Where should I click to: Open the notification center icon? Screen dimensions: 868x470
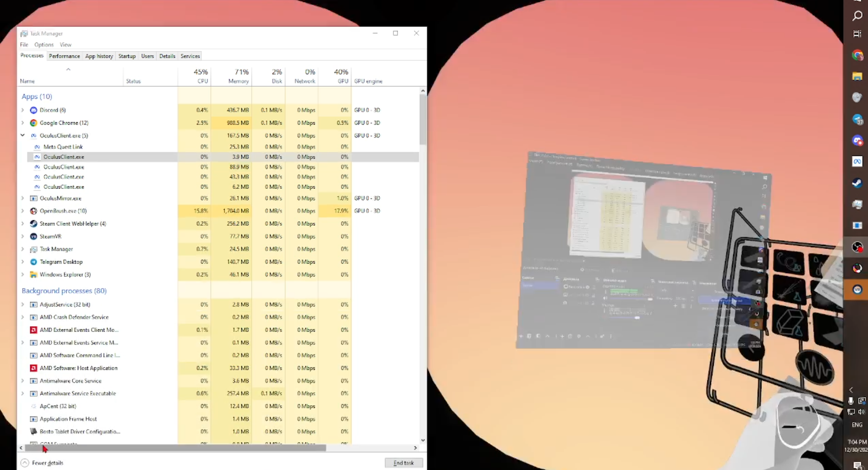coord(857,466)
